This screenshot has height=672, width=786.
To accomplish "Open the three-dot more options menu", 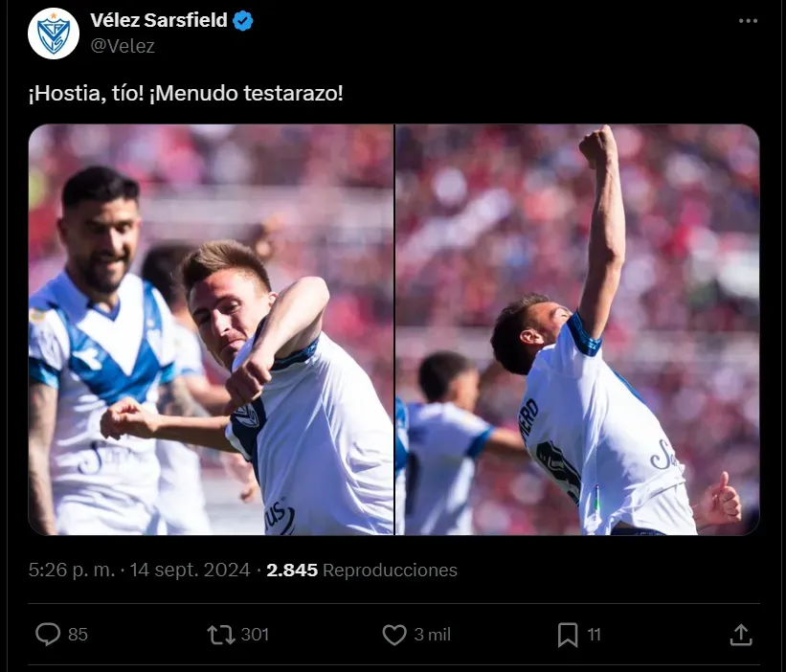I will [x=749, y=22].
